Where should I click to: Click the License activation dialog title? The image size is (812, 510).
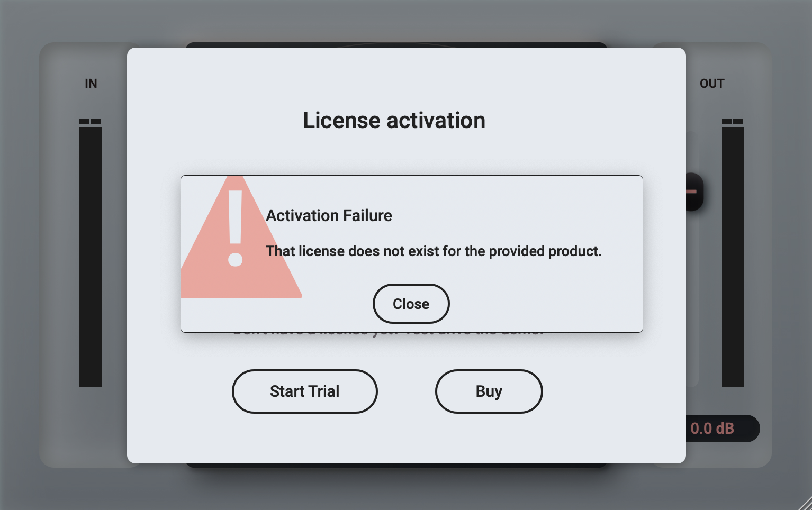[x=394, y=121]
